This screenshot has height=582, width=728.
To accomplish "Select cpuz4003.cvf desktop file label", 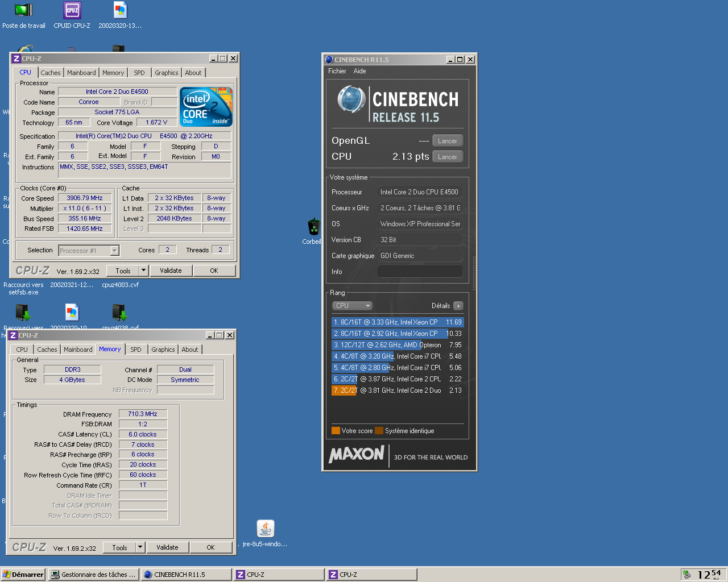I will pyautogui.click(x=120, y=285).
